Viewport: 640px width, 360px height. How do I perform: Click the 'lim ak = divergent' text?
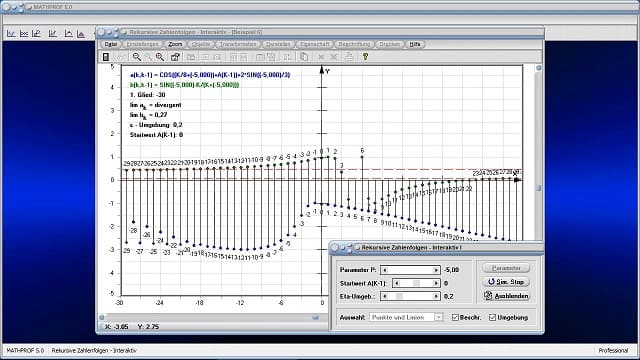click(156, 105)
